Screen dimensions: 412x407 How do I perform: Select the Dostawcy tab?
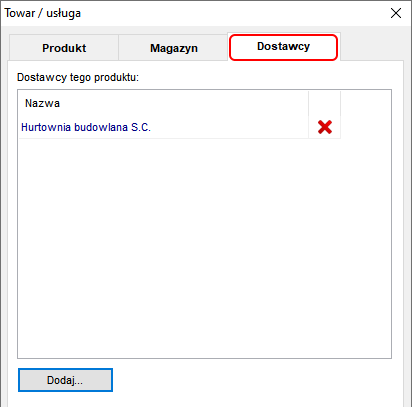click(x=283, y=47)
